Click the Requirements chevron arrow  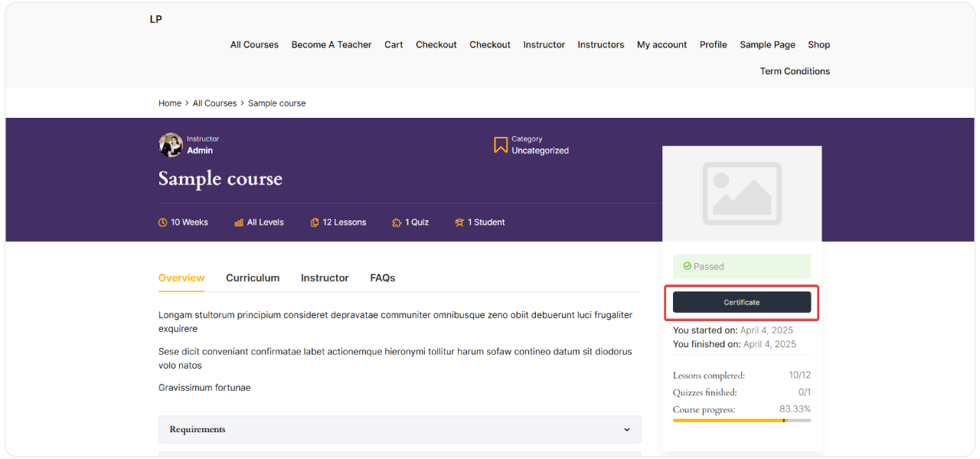[627, 430]
